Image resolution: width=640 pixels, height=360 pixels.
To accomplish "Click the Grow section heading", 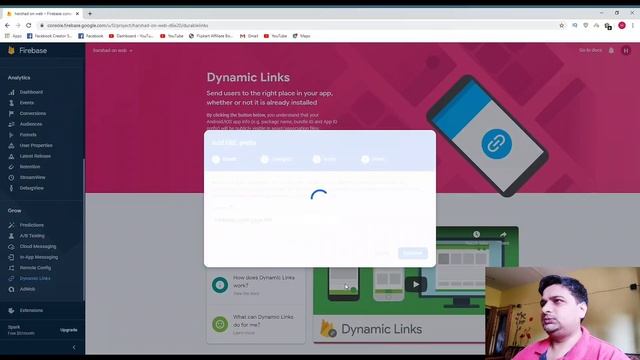I will click(14, 211).
